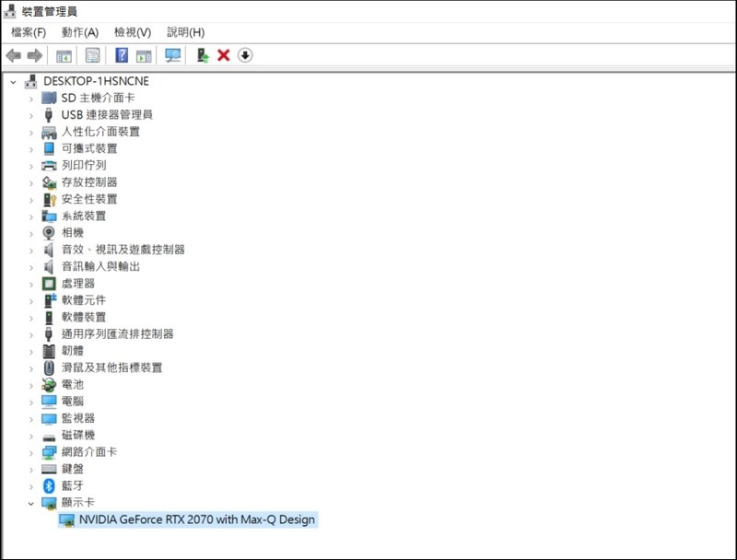The image size is (737, 560).
Task: Click the 韌體 firmware icon
Action: [49, 351]
